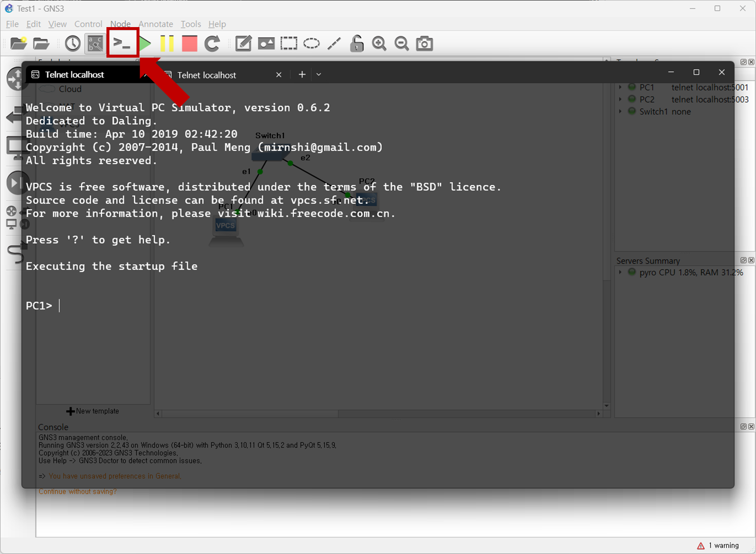
Task: Open the snapshot manager clock icon
Action: tap(72, 44)
